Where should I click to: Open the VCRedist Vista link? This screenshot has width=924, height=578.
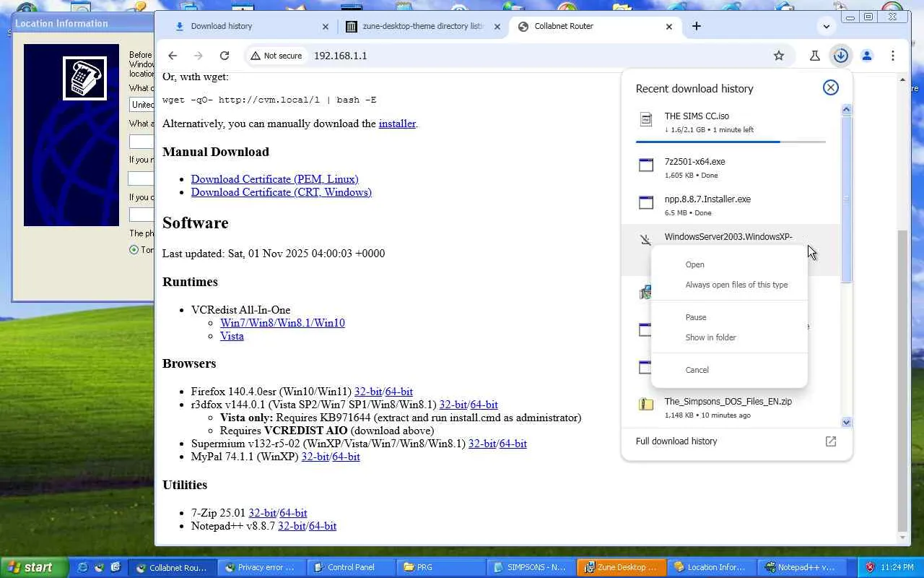point(232,336)
